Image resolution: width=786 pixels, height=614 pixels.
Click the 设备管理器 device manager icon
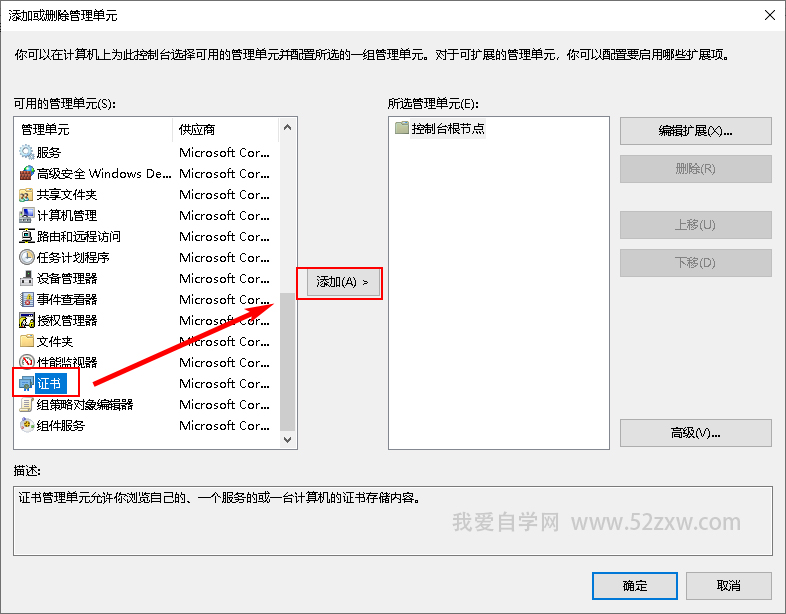pyautogui.click(x=27, y=278)
